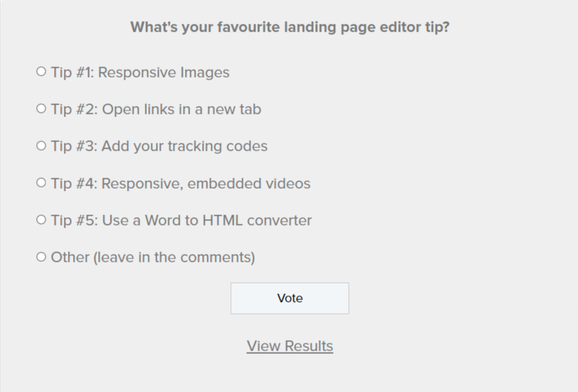Screen dimensions: 578x392
Task: Choose the Tip #2 radio button
Action: tap(41, 109)
